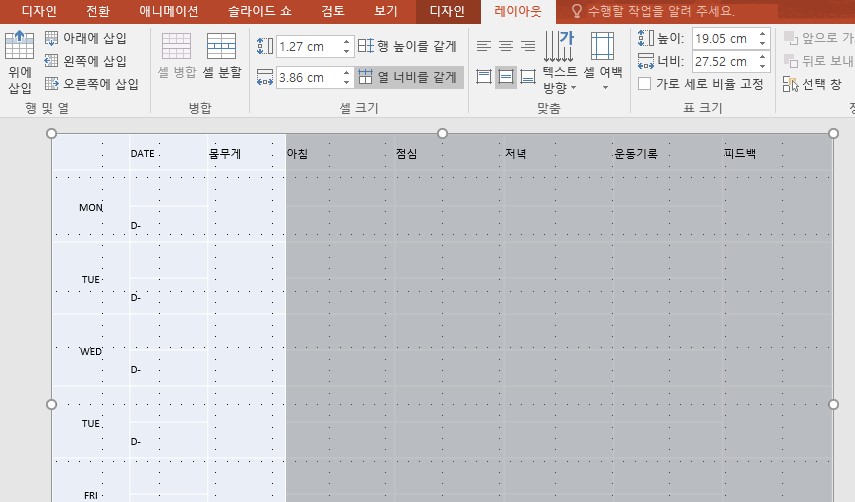Click the right-middle table resize handle
This screenshot has width=855, height=502.
point(833,404)
